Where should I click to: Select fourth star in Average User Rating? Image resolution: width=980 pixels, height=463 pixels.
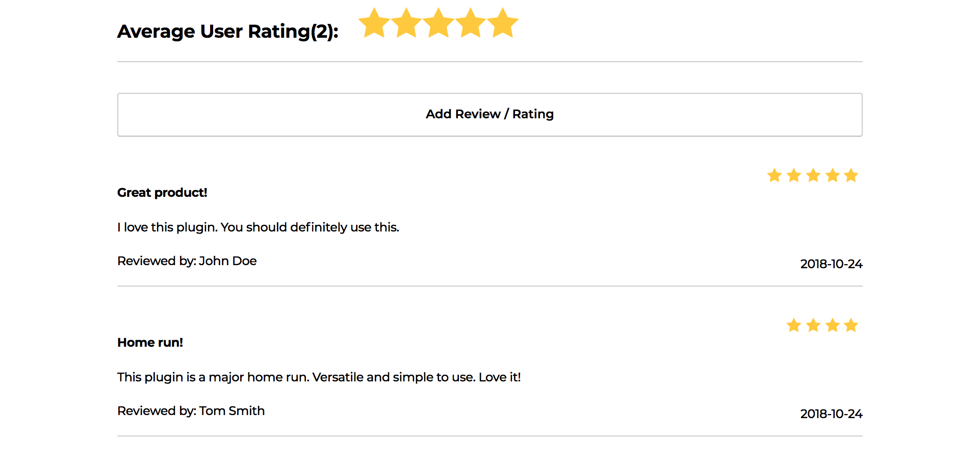coord(471,23)
